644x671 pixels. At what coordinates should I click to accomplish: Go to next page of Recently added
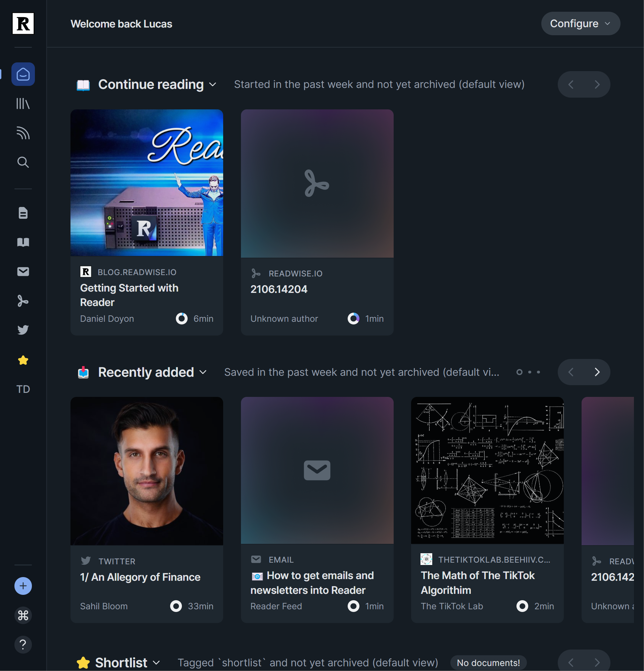597,372
